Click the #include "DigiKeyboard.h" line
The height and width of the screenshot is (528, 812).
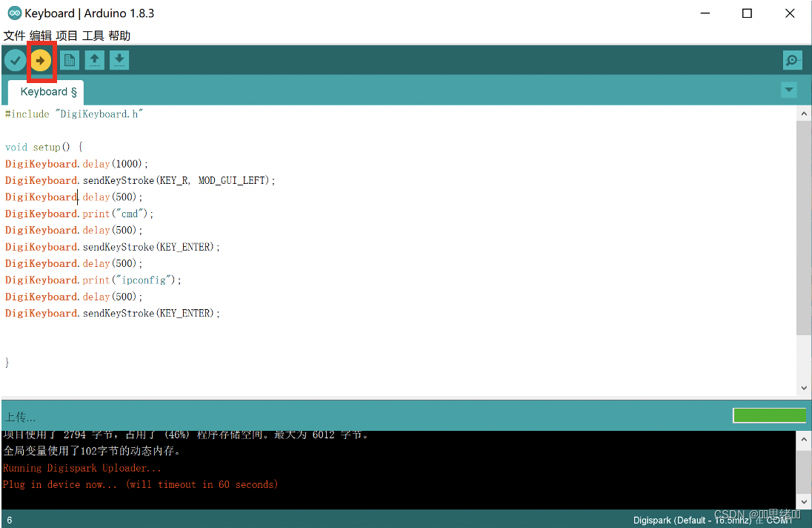(x=74, y=114)
